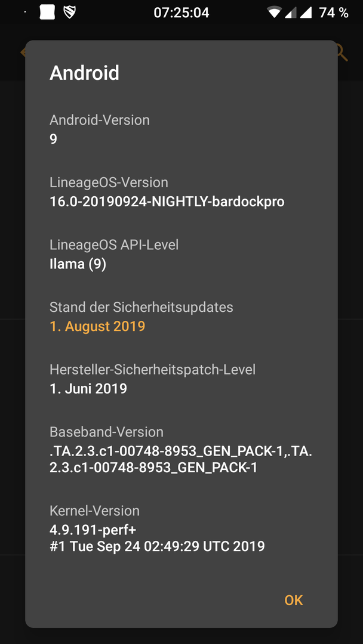Tap the white square notification icon

click(47, 13)
